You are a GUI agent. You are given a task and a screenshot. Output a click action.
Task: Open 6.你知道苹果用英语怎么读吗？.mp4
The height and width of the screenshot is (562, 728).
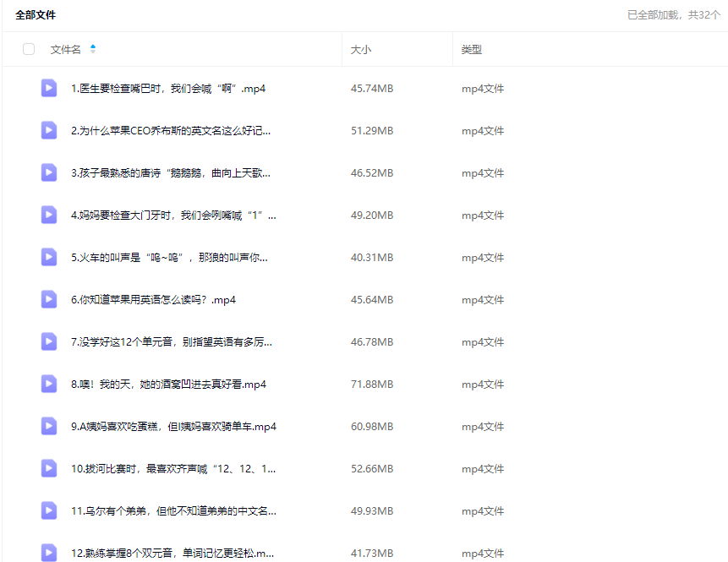pos(153,300)
